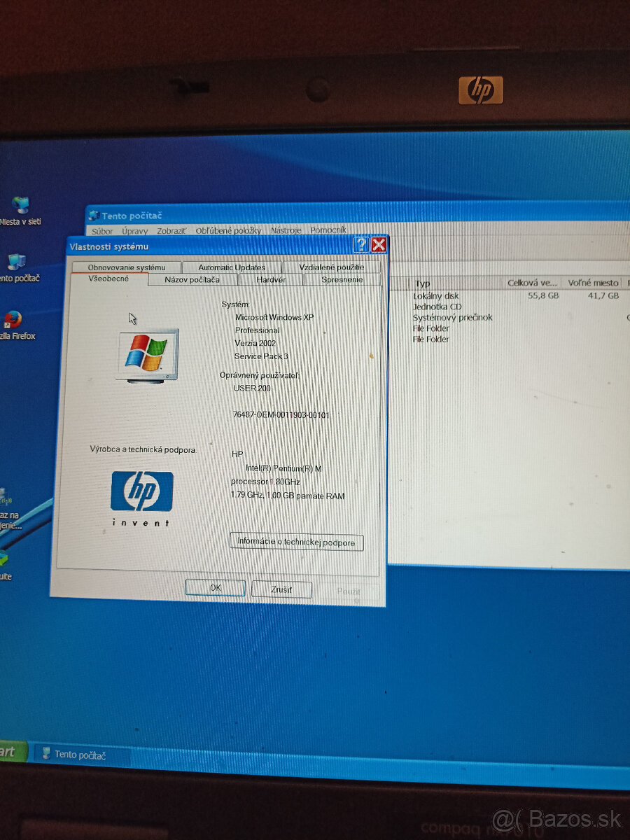Open Úpravy menu in Tento počítač
The image size is (630, 840).
click(134, 230)
